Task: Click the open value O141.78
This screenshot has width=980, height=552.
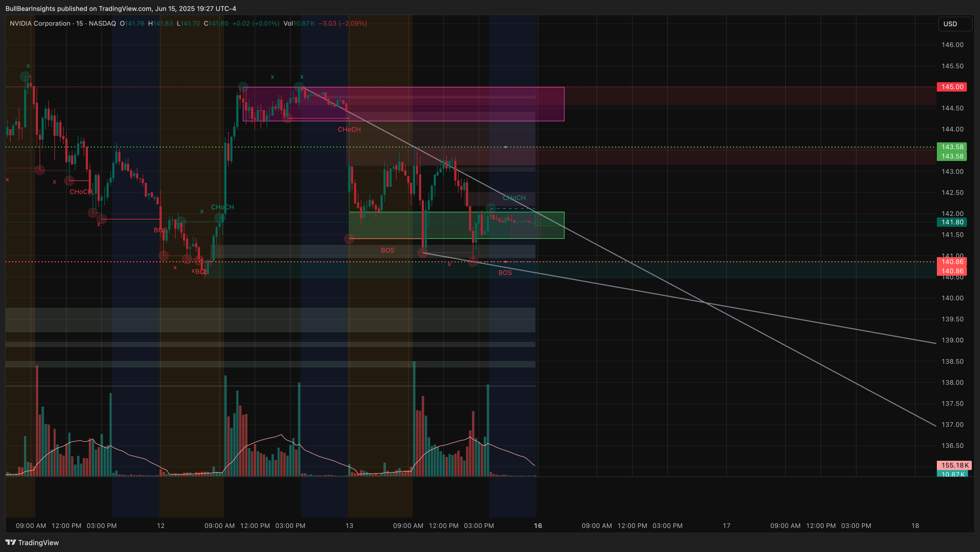Action: click(x=132, y=23)
